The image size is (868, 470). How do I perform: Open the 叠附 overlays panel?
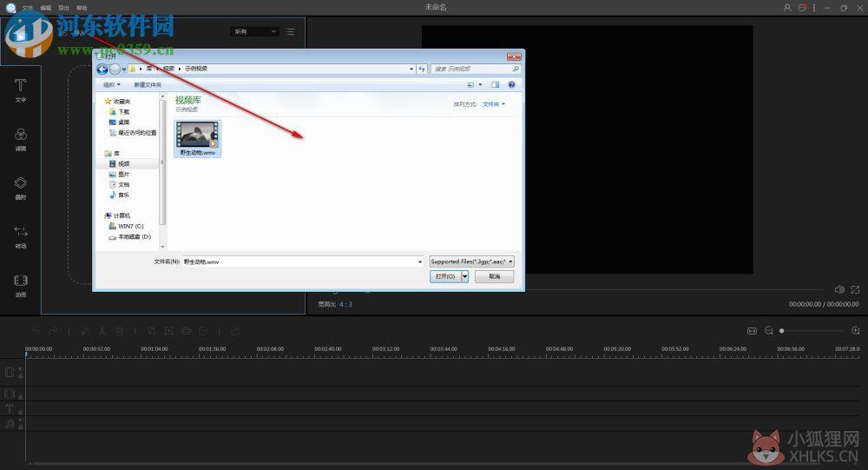21,188
